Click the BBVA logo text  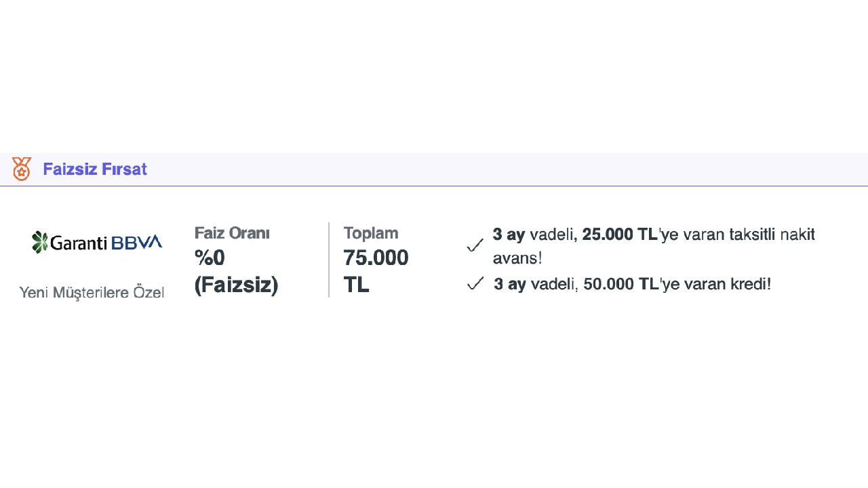pos(136,242)
